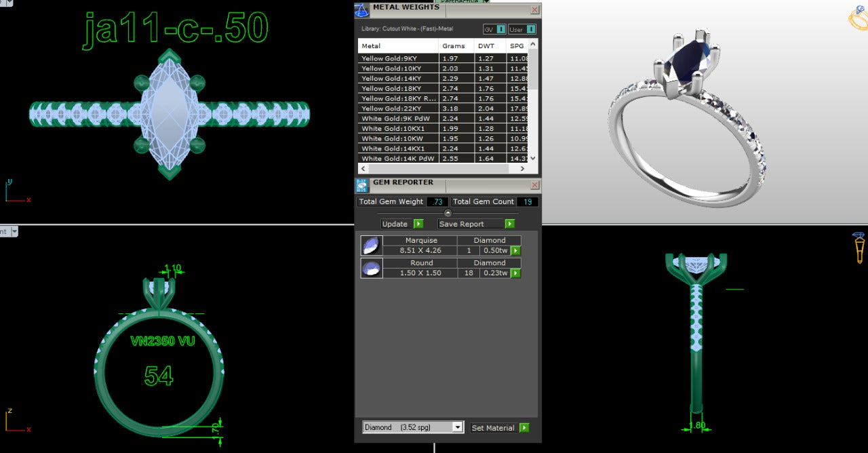The height and width of the screenshot is (453, 868).
Task: Open the Diamond (3.52 spg) material dropdown
Action: 458,427
